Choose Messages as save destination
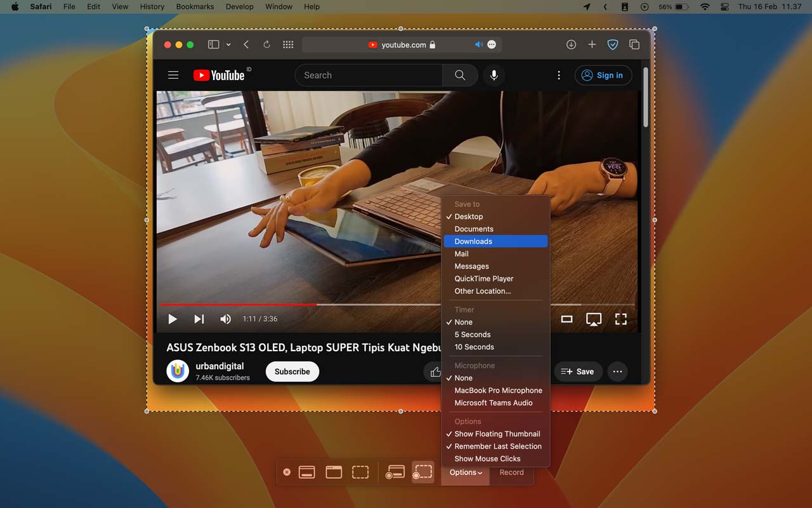 click(x=495, y=266)
